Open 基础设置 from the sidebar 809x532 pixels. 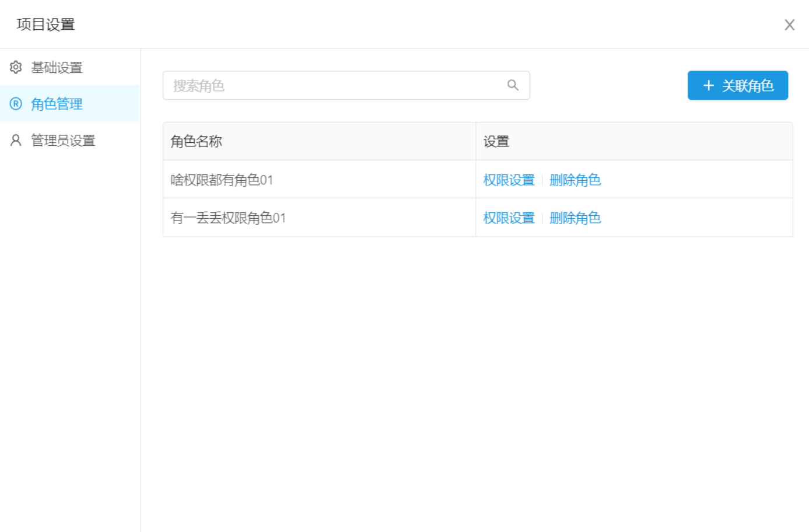coord(57,68)
